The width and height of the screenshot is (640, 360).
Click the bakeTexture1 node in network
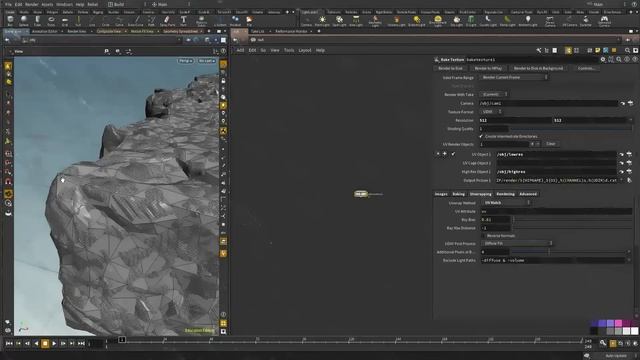click(361, 194)
